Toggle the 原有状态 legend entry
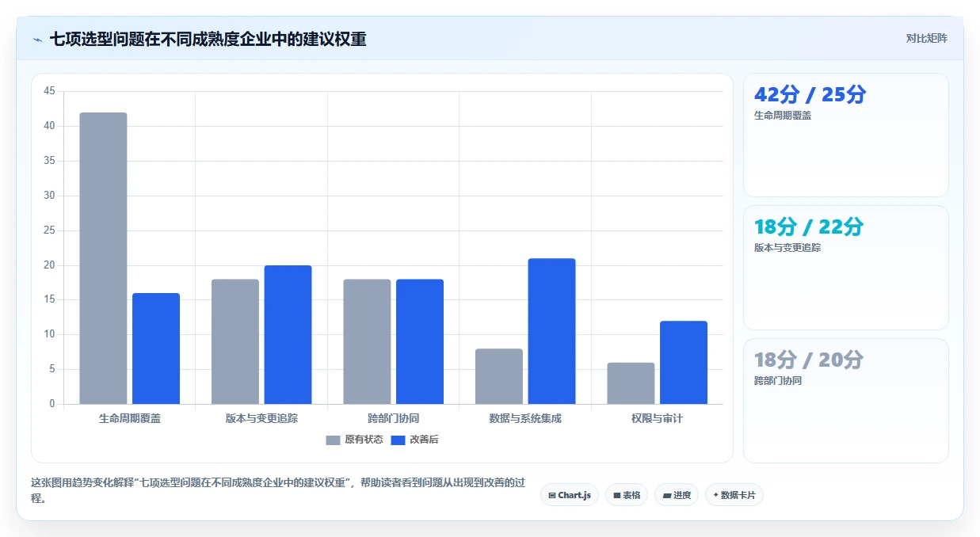The width and height of the screenshot is (980, 537). point(354,440)
